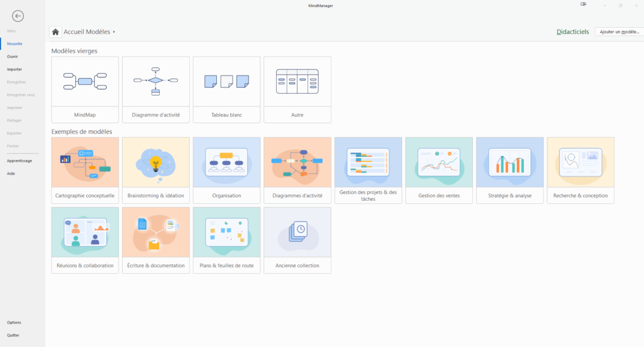Viewport: 644px width, 347px height.
Task: Select the Réunions & collaboration template category
Action: [85, 232]
